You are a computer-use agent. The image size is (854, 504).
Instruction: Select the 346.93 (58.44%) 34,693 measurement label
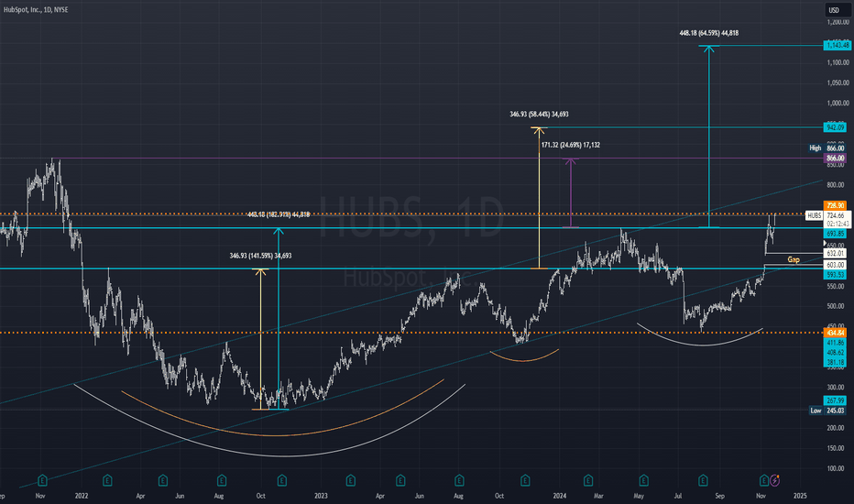click(539, 115)
